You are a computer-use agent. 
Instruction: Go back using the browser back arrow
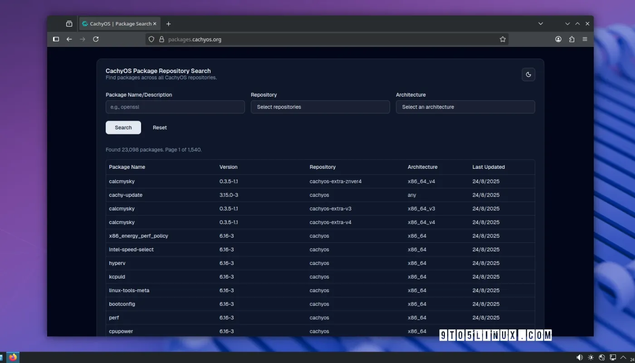click(69, 39)
